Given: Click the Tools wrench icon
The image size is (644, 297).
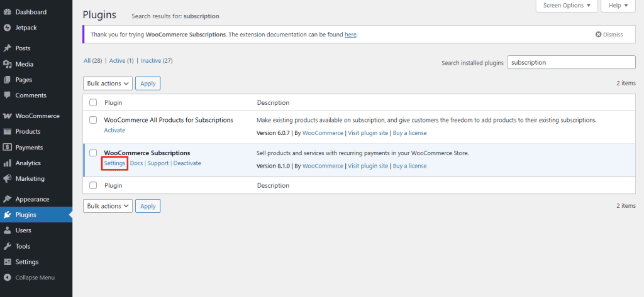Looking at the screenshot, I should (x=7, y=246).
